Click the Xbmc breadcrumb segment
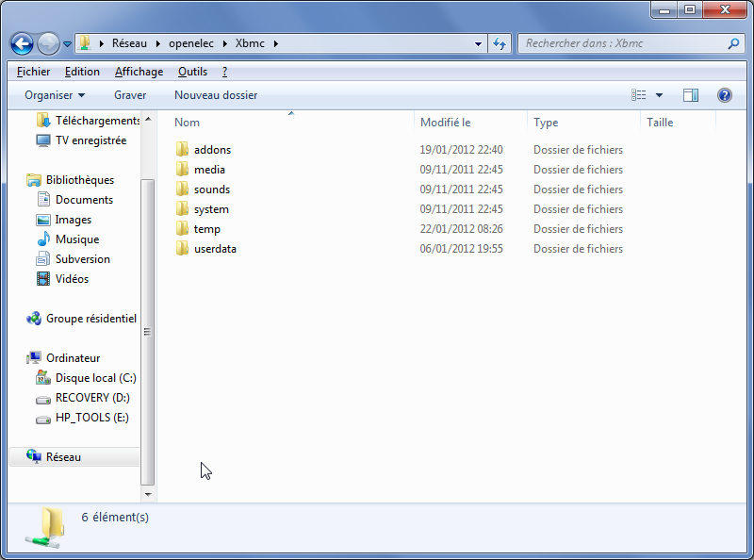The width and height of the screenshot is (754, 560). [250, 43]
